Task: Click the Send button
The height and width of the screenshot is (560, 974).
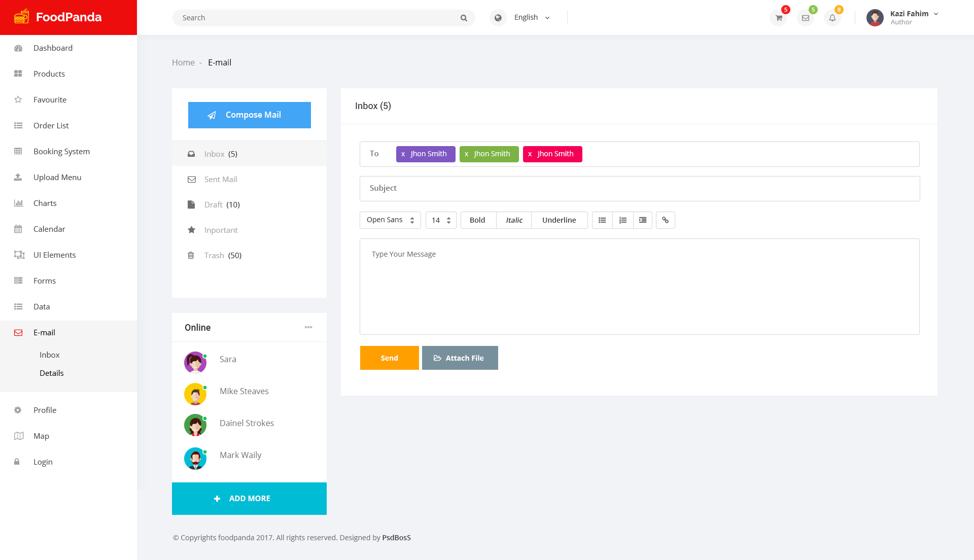Action: click(389, 358)
